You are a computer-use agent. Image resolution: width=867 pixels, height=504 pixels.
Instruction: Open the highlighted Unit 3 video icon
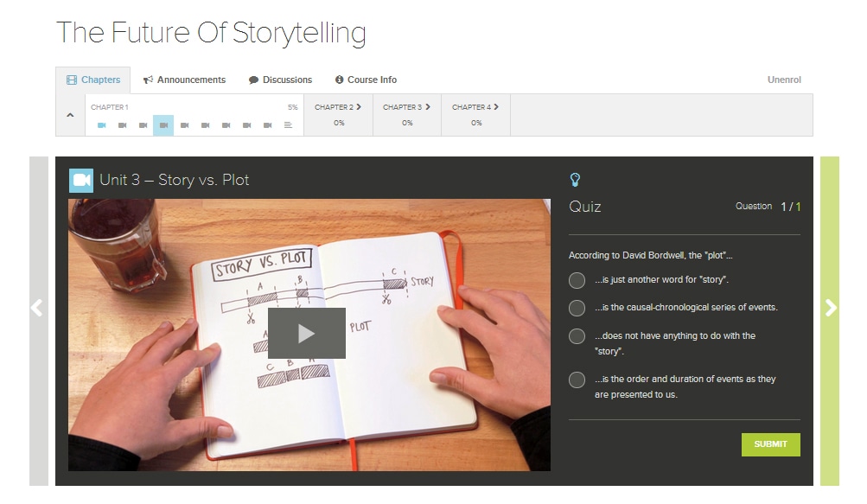tap(163, 125)
